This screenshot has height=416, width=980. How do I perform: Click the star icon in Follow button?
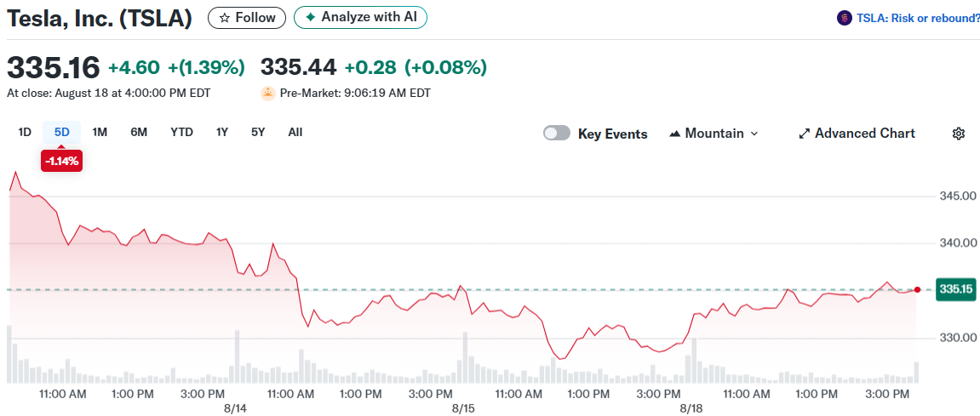click(x=225, y=18)
